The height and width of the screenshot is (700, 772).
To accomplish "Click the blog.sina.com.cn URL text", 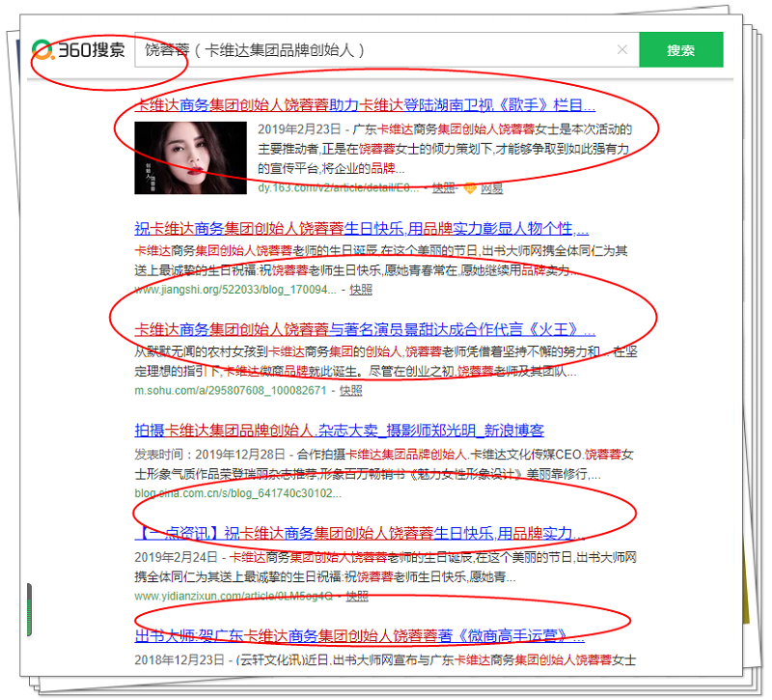I will 237,492.
